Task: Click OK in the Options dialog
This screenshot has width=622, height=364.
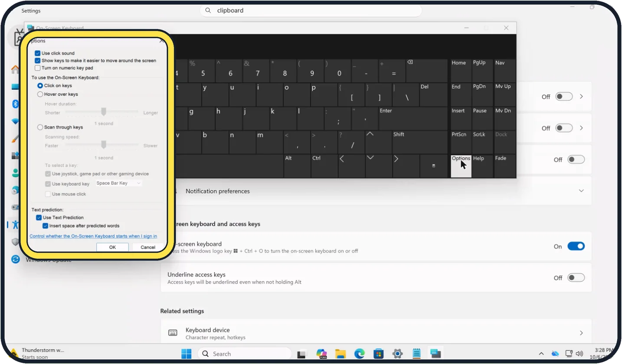Action: point(112,247)
